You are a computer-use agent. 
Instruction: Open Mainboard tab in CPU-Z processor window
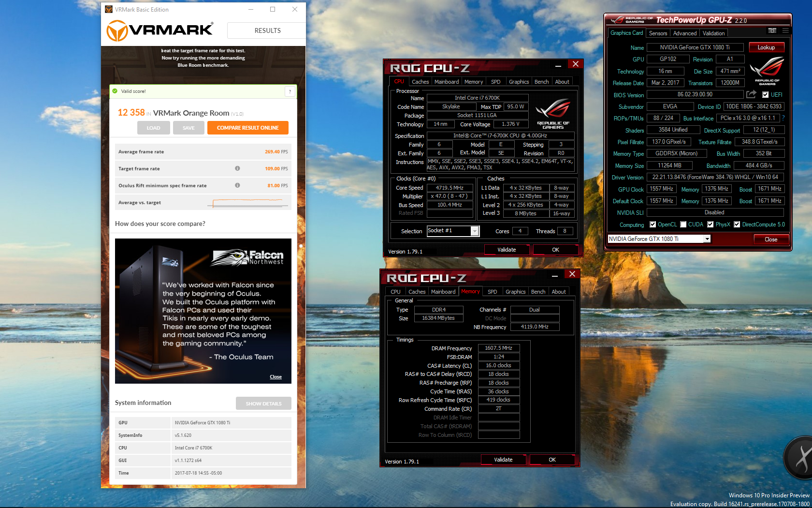447,82
